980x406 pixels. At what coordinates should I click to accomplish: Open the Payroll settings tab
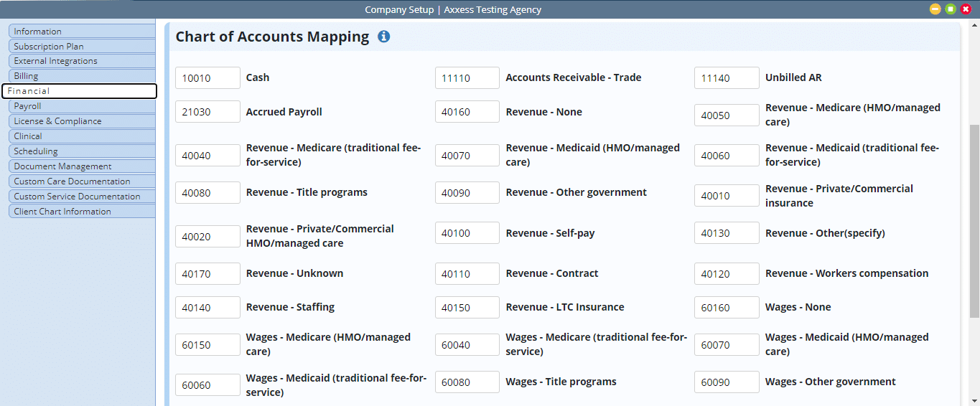coord(82,106)
